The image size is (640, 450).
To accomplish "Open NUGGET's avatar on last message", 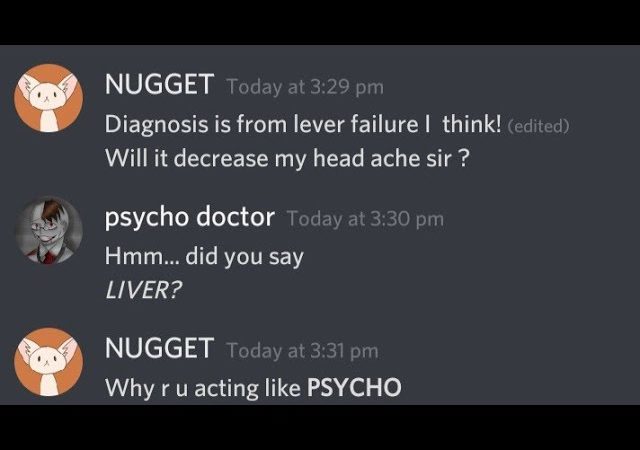I will [49, 362].
